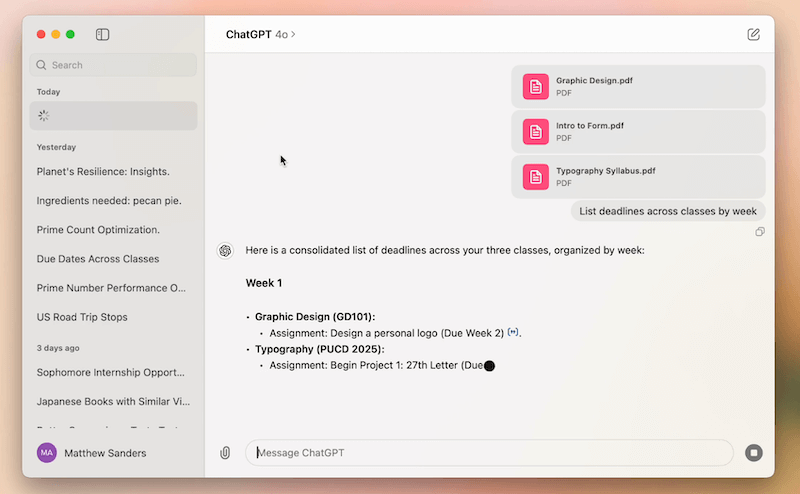Select the loading current chat entry

tap(113, 115)
